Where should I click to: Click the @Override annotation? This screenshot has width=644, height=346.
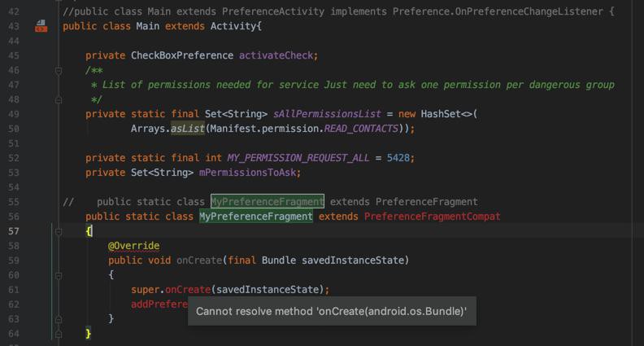(x=134, y=246)
